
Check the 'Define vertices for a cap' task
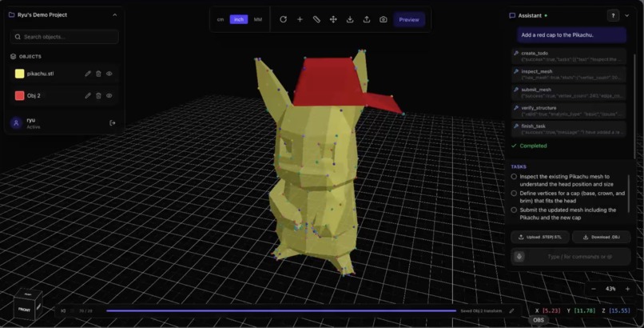pos(514,193)
